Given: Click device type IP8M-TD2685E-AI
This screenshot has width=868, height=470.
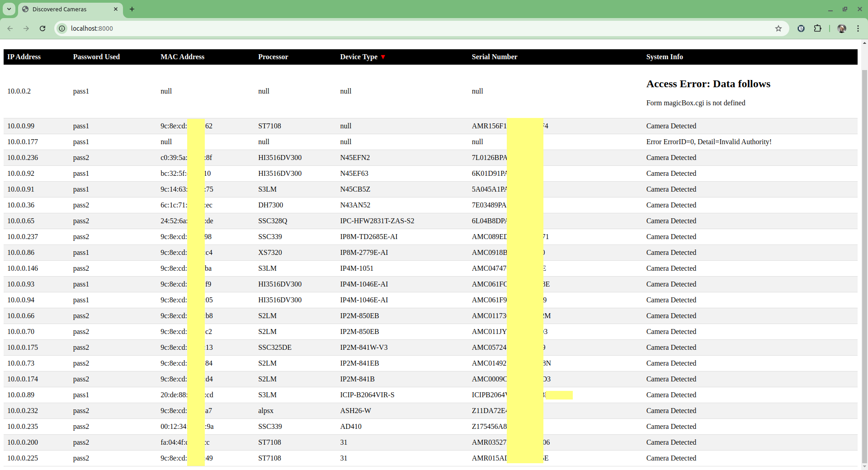Looking at the screenshot, I should (369, 237).
